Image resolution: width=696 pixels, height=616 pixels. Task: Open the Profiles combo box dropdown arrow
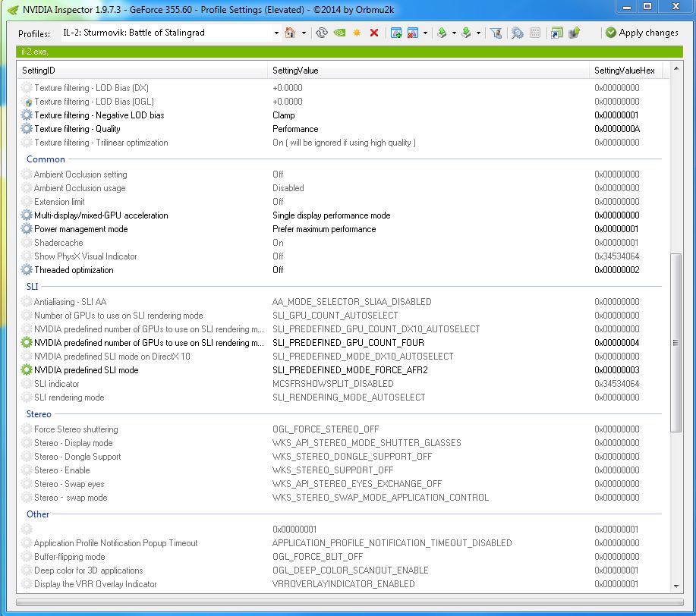pos(276,33)
